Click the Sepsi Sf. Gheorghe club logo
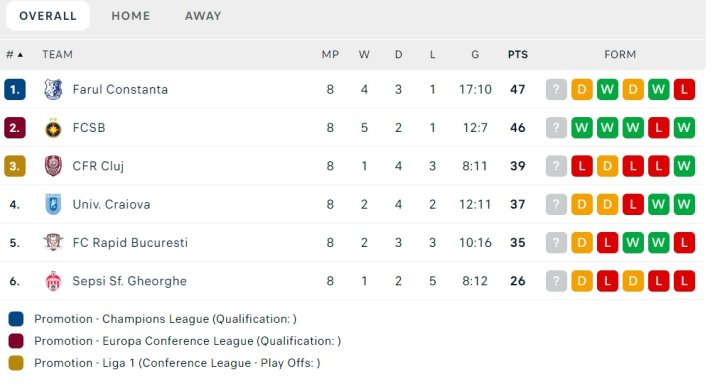This screenshot has height=386, width=715. pyautogui.click(x=53, y=281)
